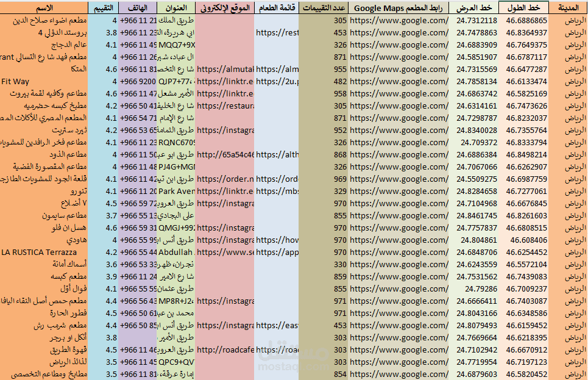
Task: Select the address cell starting Abdullah
Action: pyautogui.click(x=176, y=253)
